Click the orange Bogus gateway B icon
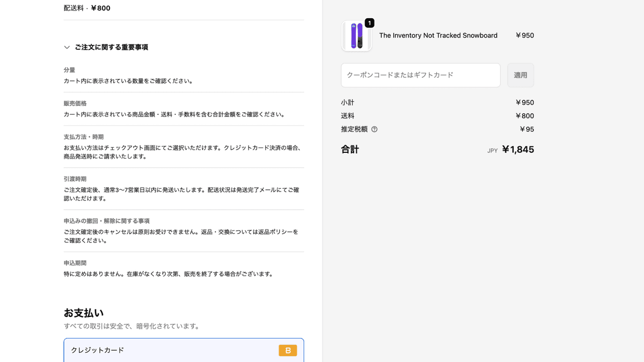This screenshot has height=362, width=644. (x=288, y=350)
